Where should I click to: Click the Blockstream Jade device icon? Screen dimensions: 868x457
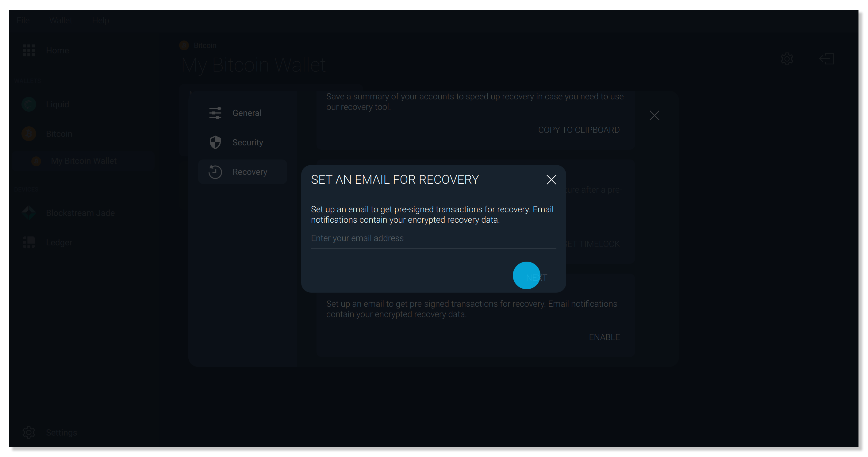point(29,213)
